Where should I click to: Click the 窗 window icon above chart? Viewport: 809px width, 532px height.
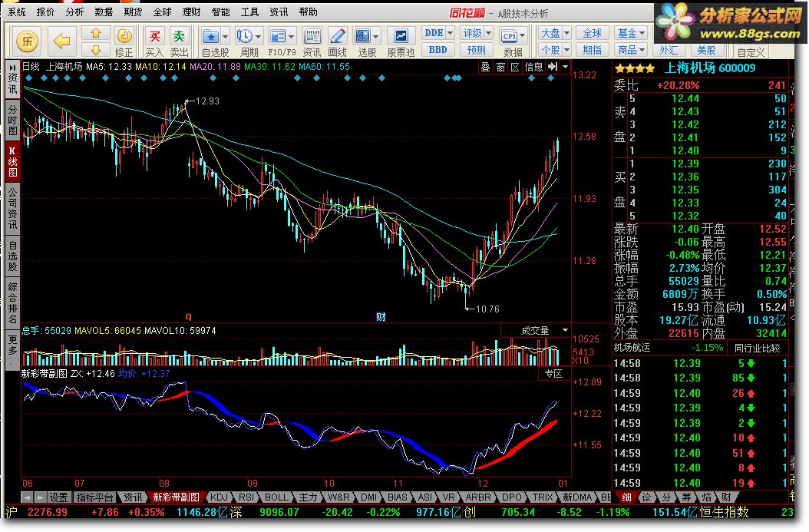(x=500, y=67)
